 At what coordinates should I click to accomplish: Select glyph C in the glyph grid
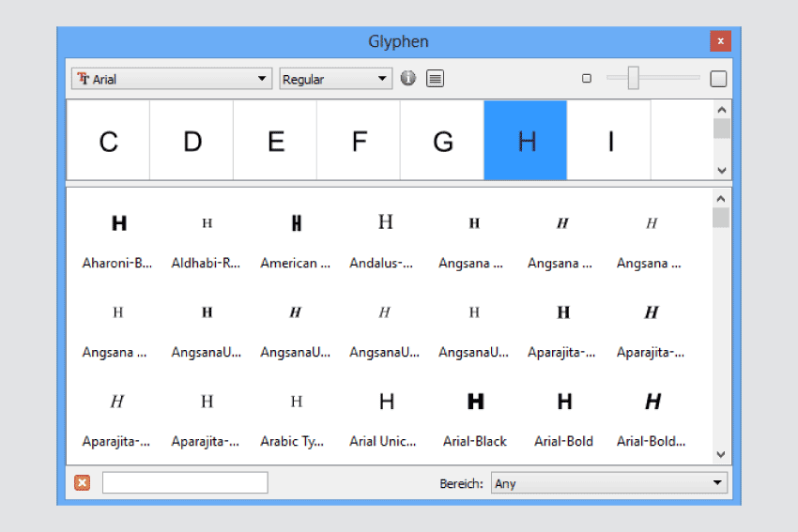[108, 141]
